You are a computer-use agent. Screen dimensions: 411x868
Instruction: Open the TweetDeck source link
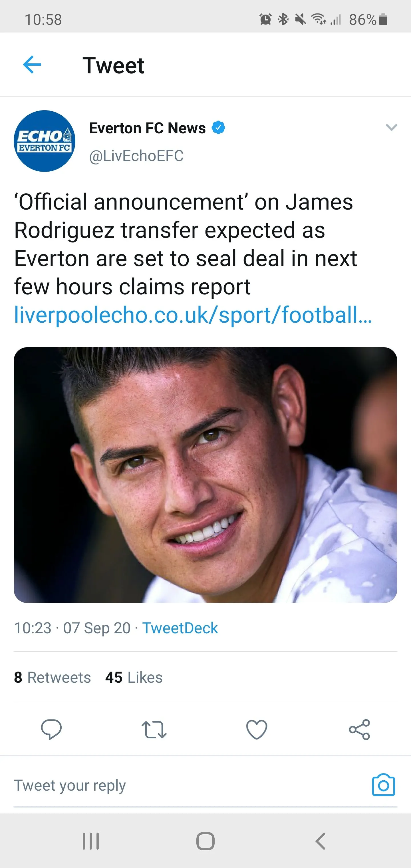(x=180, y=628)
